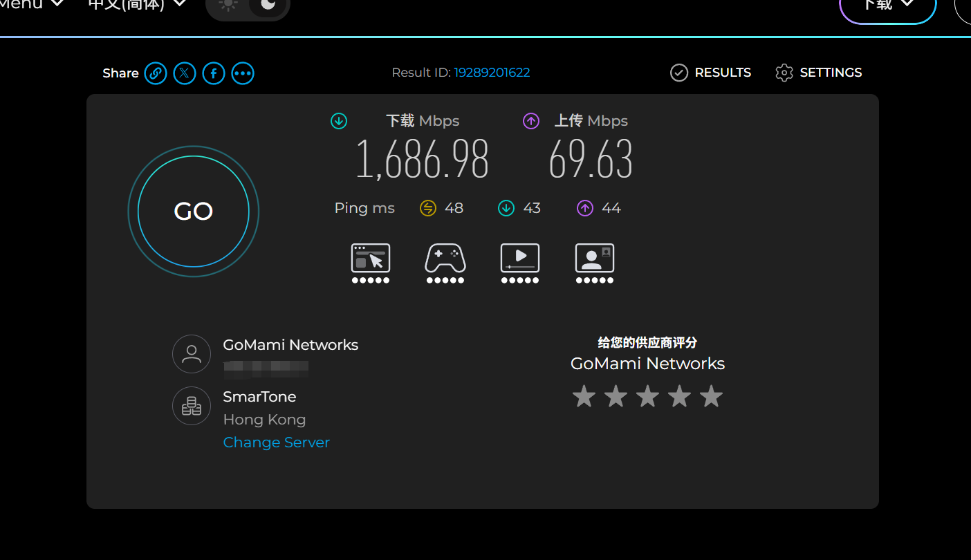Click the SmarTone server icon
Viewport: 971px width, 560px height.
coord(192,406)
